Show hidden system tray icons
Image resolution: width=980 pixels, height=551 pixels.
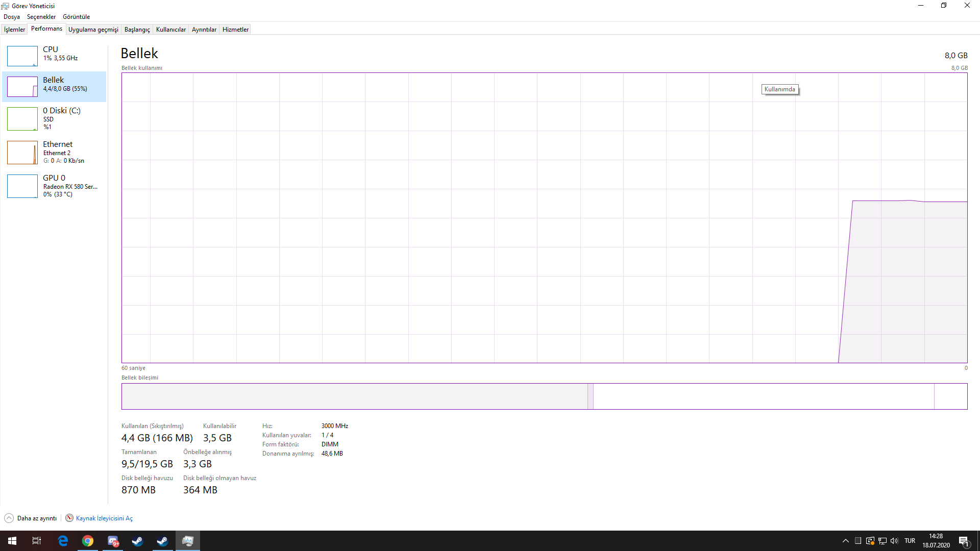tap(846, 541)
